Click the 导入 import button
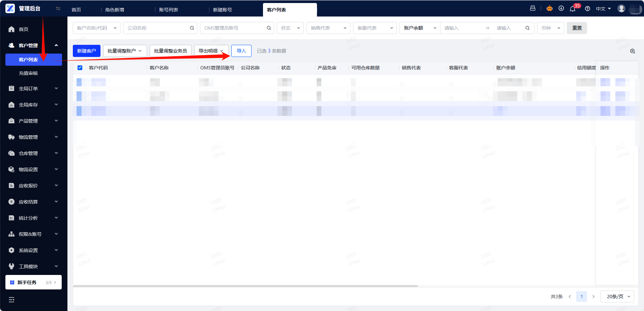The image size is (644, 311). click(x=241, y=51)
